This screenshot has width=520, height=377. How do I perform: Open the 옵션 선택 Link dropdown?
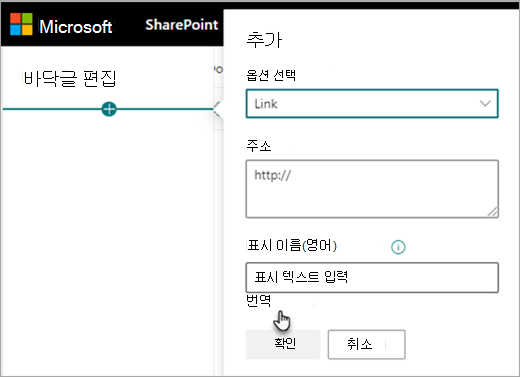pos(372,104)
